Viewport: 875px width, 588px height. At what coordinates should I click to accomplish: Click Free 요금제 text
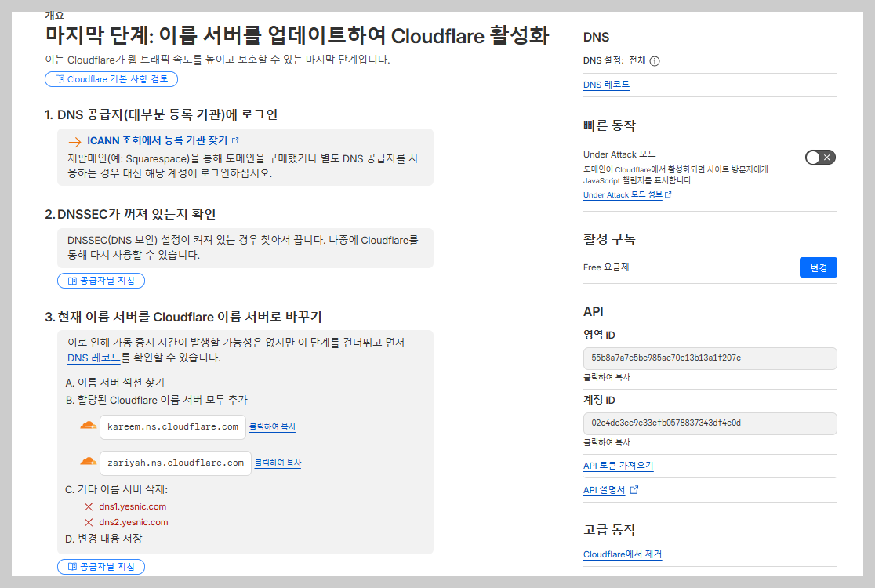tap(606, 267)
